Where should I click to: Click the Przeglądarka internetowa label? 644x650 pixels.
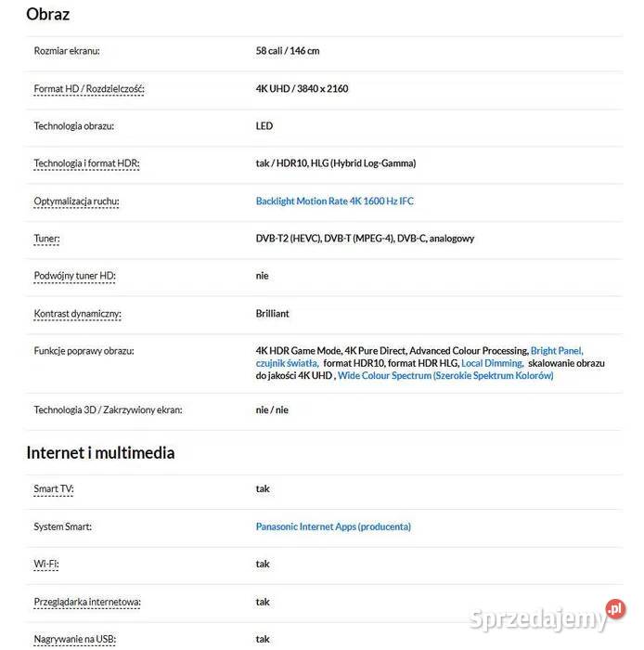(87, 602)
